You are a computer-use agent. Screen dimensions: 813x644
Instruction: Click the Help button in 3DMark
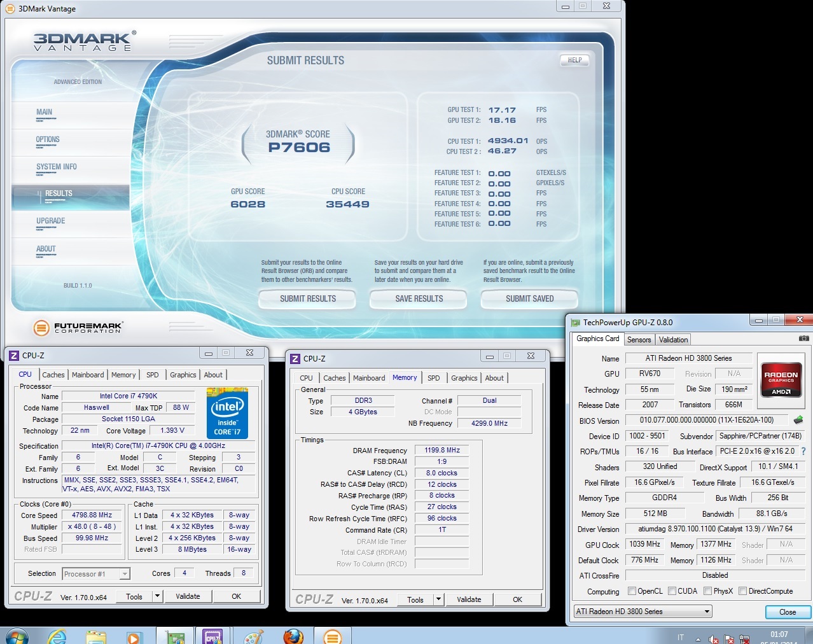[x=575, y=60]
